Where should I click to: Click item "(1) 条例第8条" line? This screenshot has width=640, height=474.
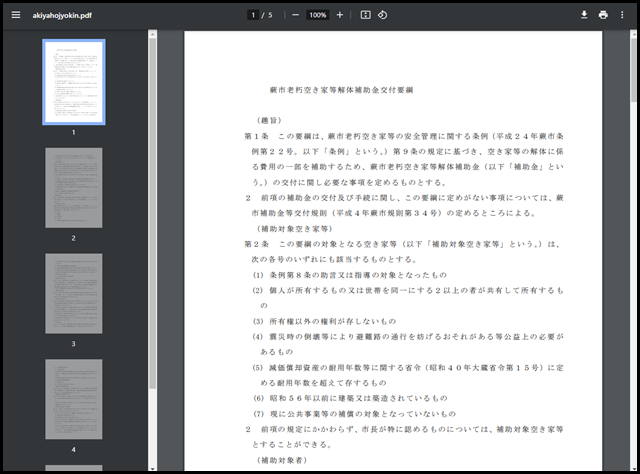pos(350,275)
